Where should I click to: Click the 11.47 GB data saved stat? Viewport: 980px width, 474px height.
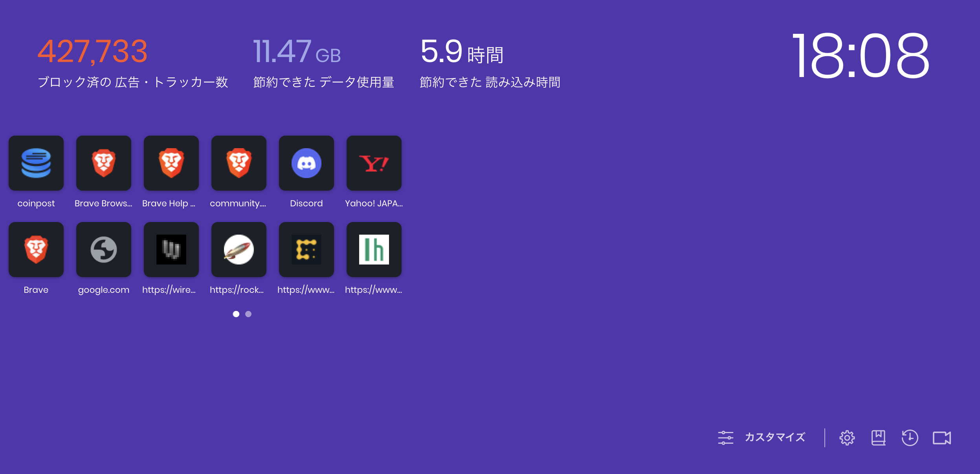[x=297, y=51]
